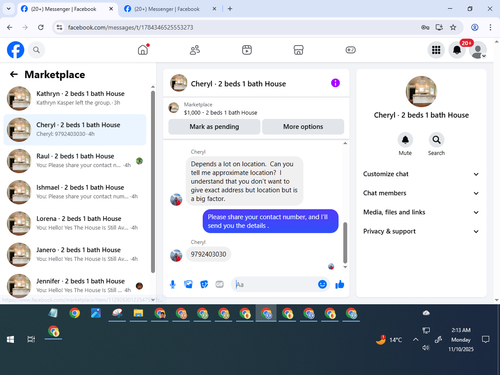This screenshot has width=500, height=375.
Task: Choose a sticker from the sticker icon
Action: [204, 284]
